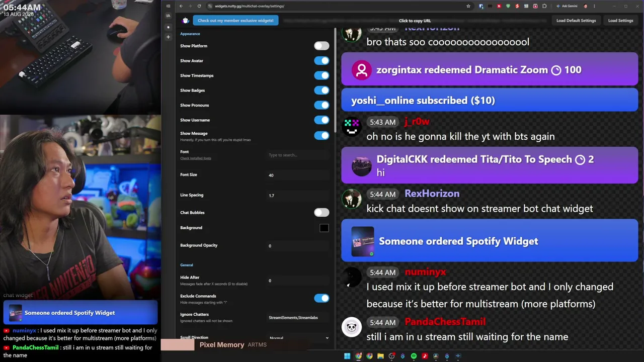Open the red music app in the taskbar
This screenshot has height=362, width=644.
coord(425,356)
